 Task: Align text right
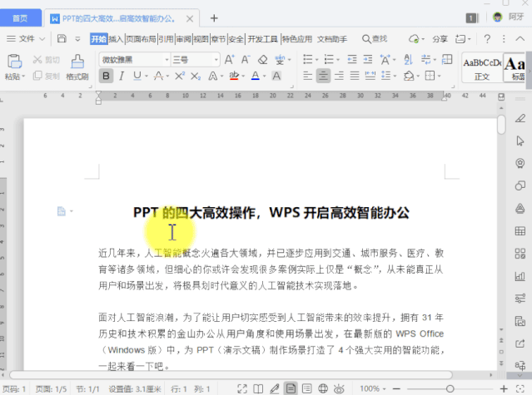[x=339, y=76]
